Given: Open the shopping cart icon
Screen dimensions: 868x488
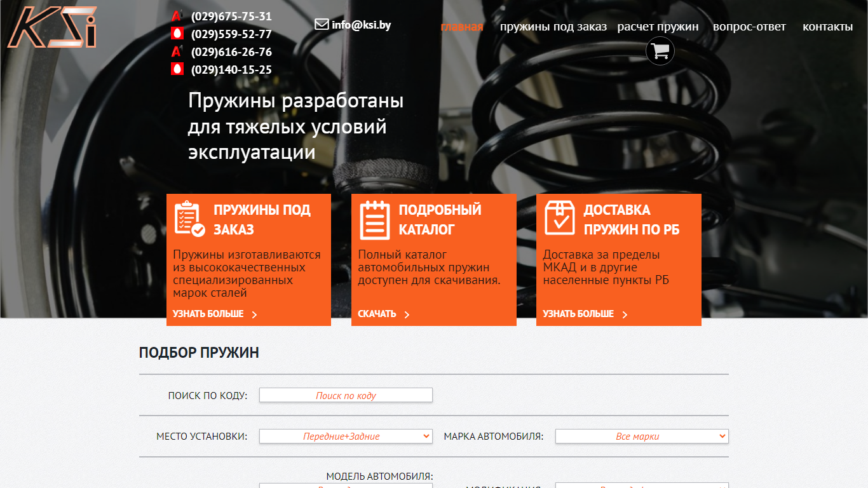Looking at the screenshot, I should pos(660,51).
